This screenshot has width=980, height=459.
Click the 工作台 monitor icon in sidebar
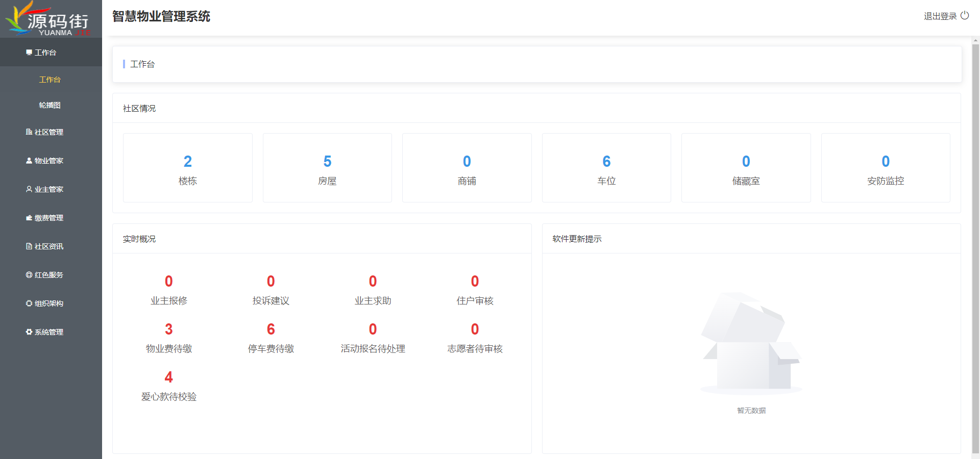[x=29, y=53]
